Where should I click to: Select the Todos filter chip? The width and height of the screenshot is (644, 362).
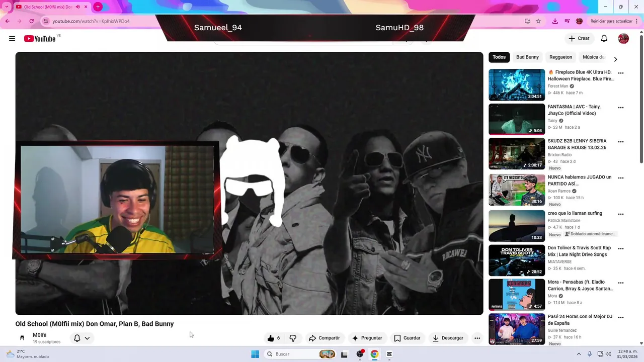pyautogui.click(x=499, y=57)
